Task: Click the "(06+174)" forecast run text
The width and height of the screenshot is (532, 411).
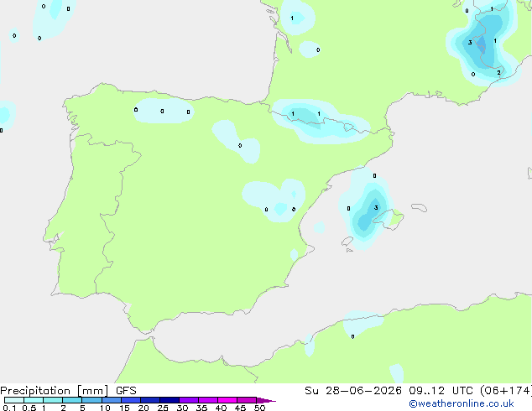Action: [x=506, y=391]
